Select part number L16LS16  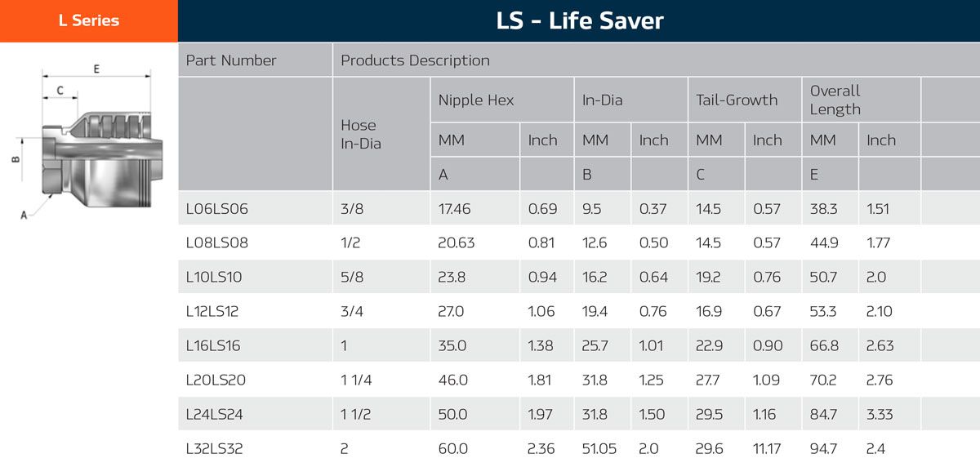pyautogui.click(x=213, y=345)
